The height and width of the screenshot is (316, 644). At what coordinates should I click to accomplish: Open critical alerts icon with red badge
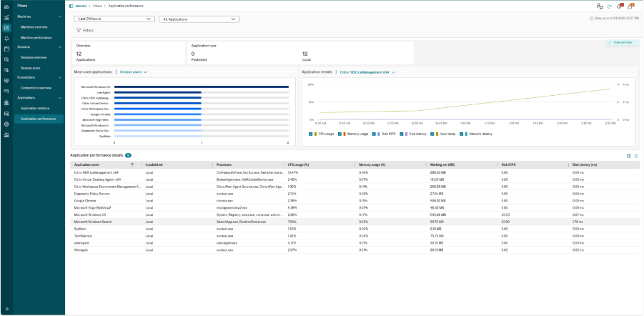[620, 6]
